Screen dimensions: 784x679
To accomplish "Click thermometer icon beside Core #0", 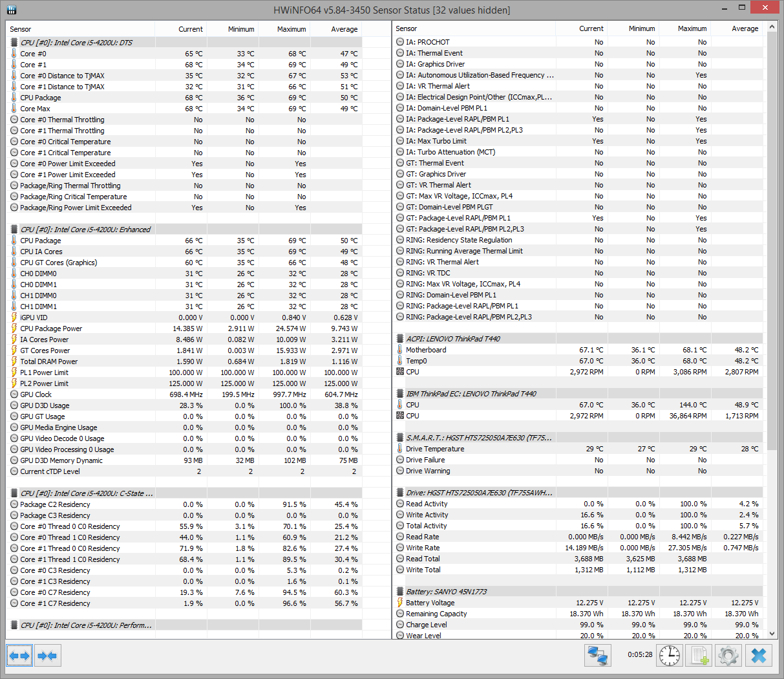I will (x=14, y=54).
